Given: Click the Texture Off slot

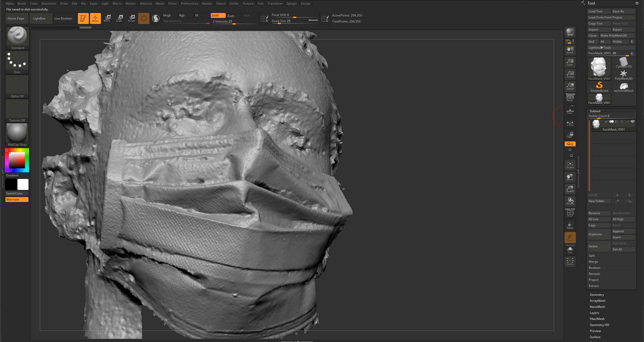Looking at the screenshot, I should point(17,111).
